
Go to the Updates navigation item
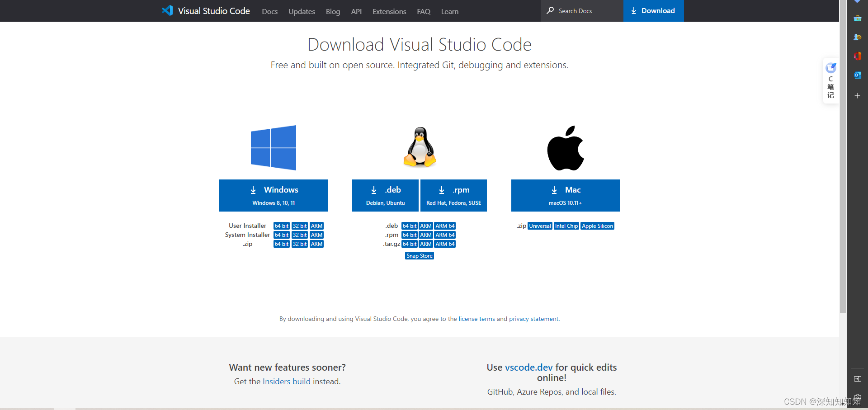302,11
